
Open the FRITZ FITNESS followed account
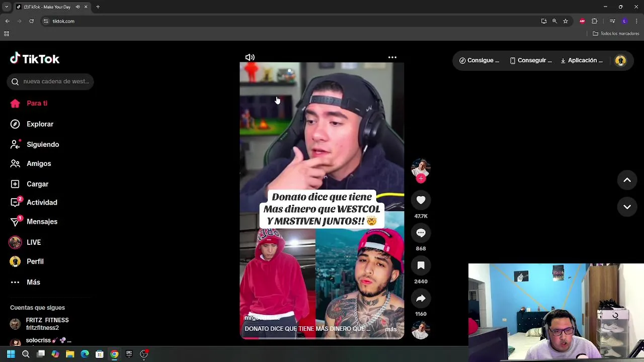[x=39, y=324]
